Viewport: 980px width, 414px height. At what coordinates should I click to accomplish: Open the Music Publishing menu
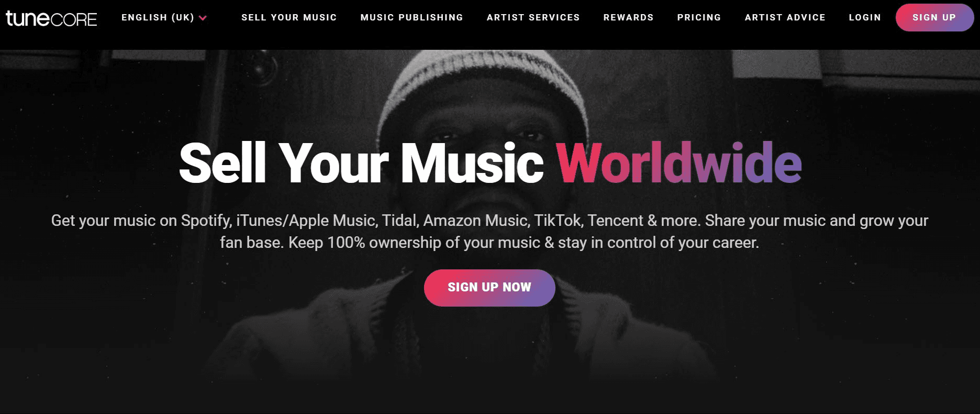pos(412,17)
